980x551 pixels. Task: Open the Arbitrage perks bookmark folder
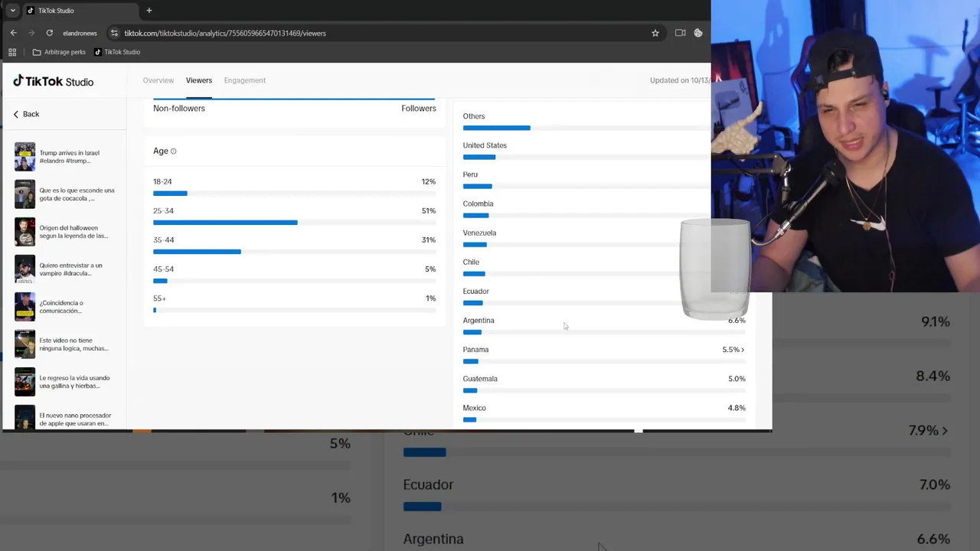coord(59,52)
